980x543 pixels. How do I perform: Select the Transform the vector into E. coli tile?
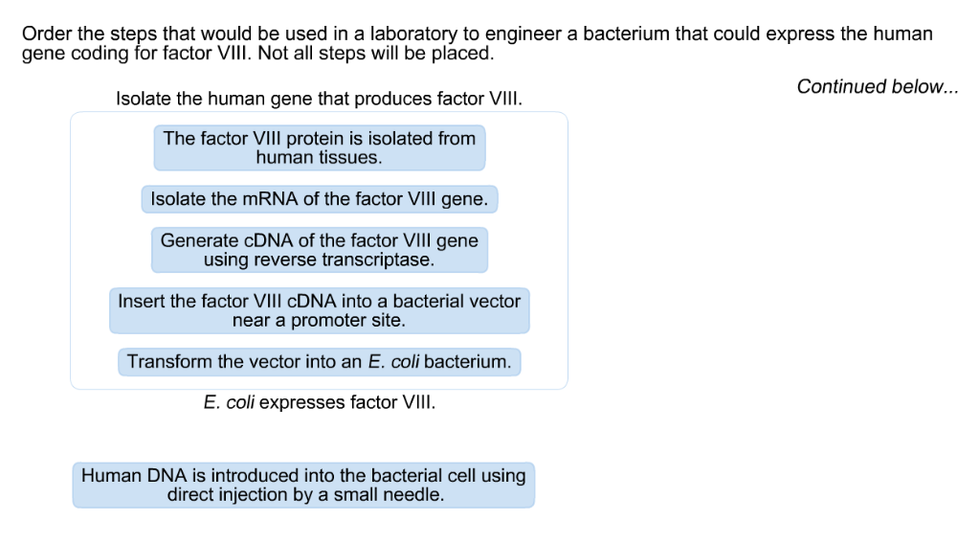point(320,362)
